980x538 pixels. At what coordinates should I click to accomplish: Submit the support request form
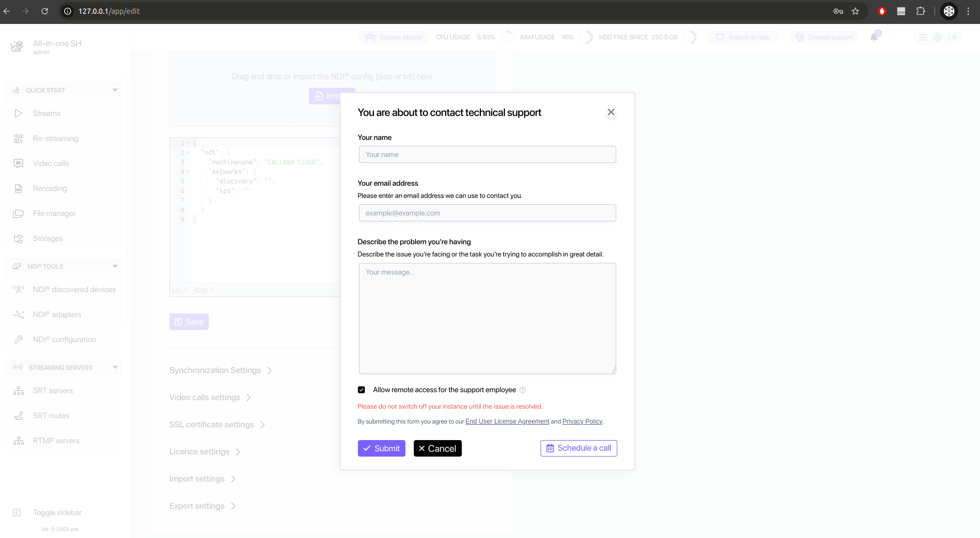(381, 449)
